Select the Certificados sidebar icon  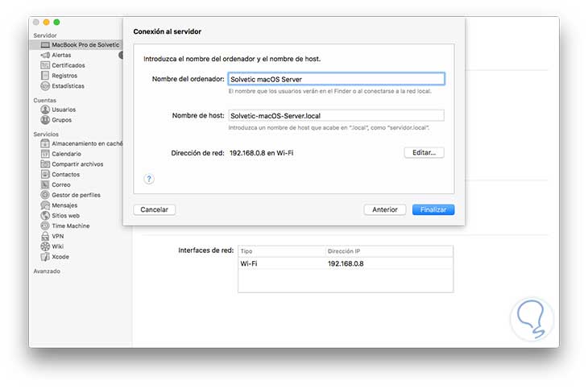point(44,65)
